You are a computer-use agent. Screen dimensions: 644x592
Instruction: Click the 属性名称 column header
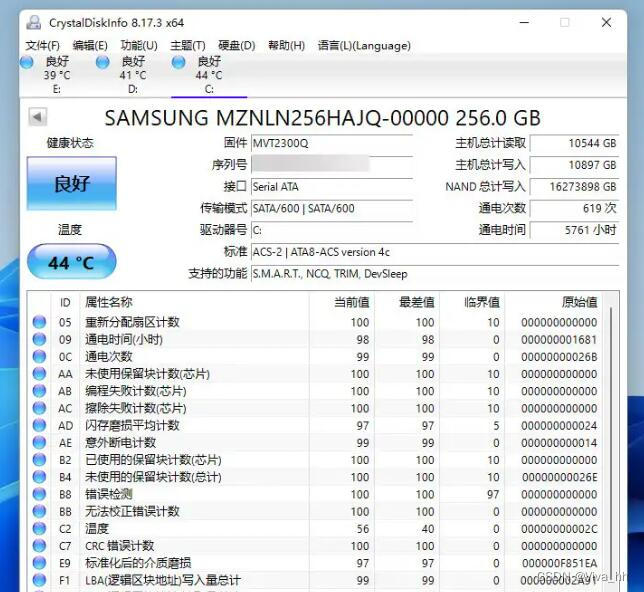pos(194,302)
